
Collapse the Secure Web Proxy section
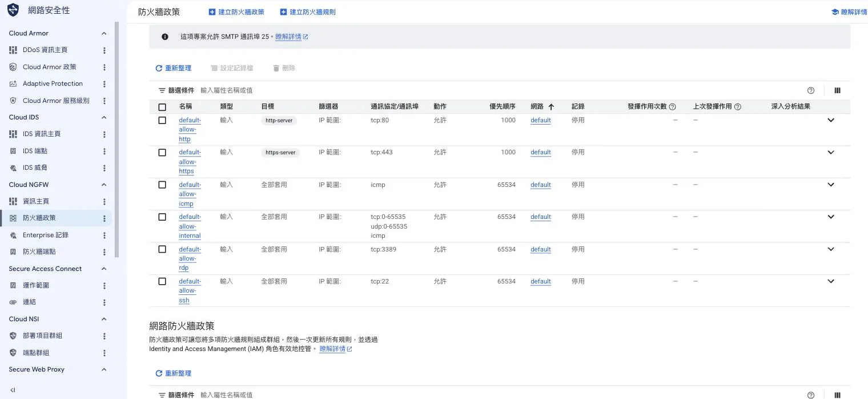(104, 369)
